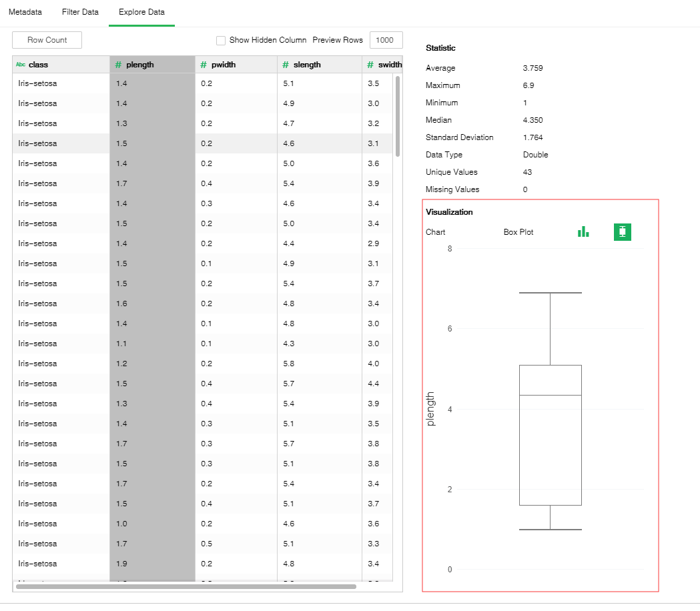The image size is (700, 611).
Task: Select the box plot chart icon
Action: coord(622,231)
